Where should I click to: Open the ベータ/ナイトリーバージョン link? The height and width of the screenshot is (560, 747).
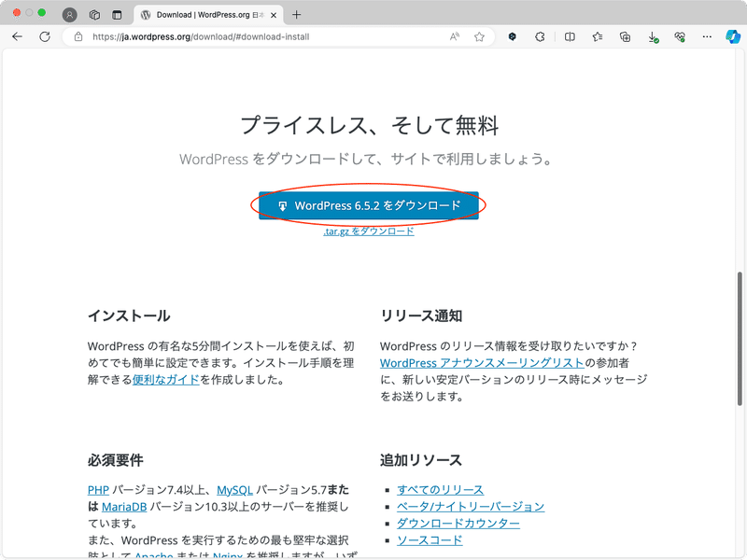(x=471, y=506)
